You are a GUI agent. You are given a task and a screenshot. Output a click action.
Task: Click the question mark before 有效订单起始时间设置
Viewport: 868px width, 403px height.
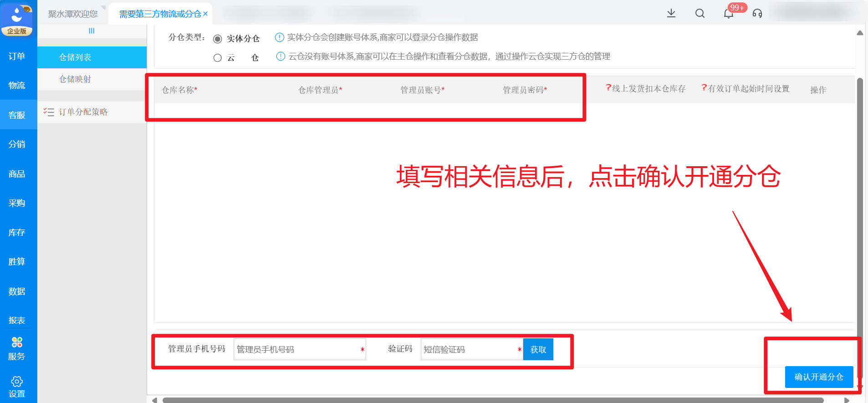[704, 87]
